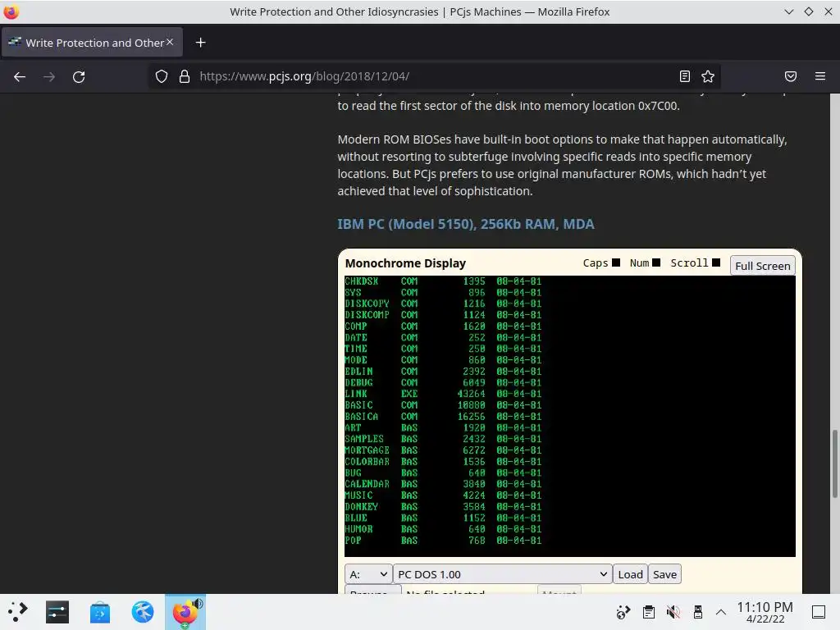
Task: Open the KDE application launcher
Action: 18,612
